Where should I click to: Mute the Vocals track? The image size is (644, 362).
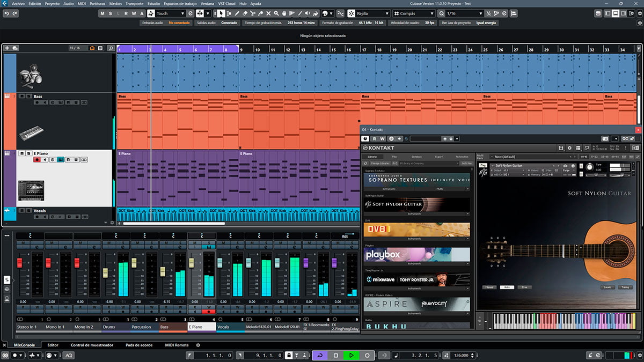(x=21, y=211)
